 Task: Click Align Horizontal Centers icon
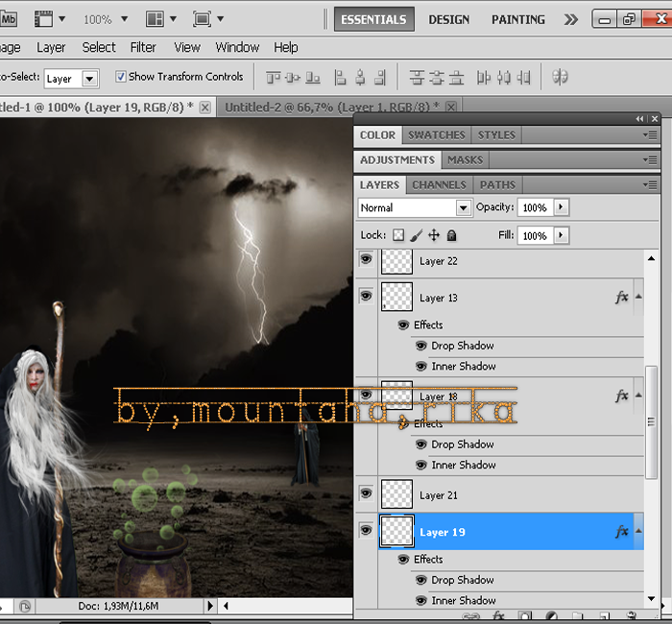pos(360,78)
